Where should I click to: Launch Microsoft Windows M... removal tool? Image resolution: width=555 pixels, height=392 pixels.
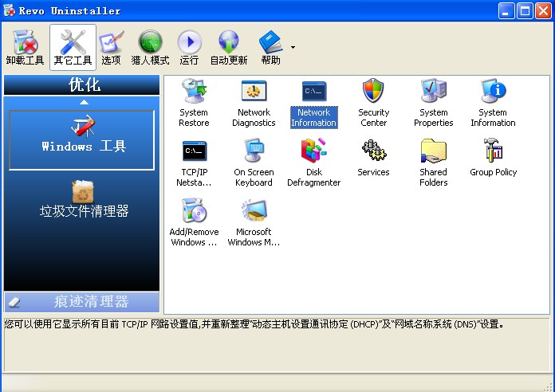tap(254, 222)
